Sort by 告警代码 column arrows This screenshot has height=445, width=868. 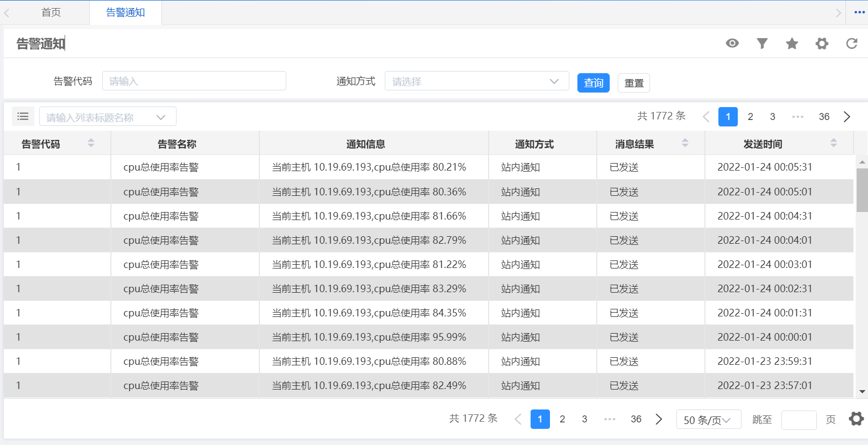pyautogui.click(x=91, y=143)
